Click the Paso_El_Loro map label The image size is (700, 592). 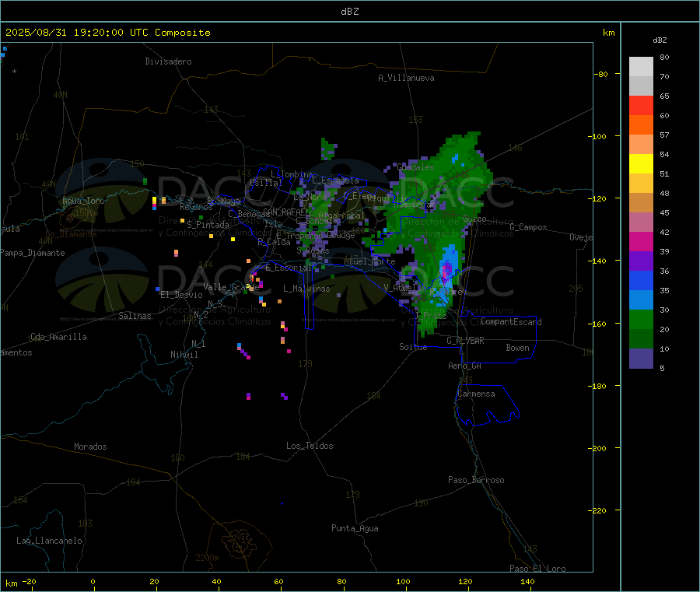click(537, 569)
